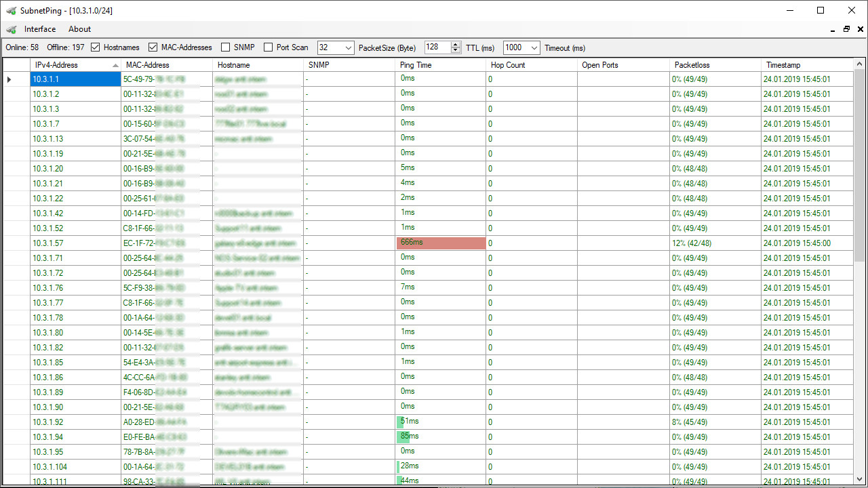This screenshot has height=488, width=868.
Task: Select the 10.3.1.57 IP address cell
Action: (75, 243)
